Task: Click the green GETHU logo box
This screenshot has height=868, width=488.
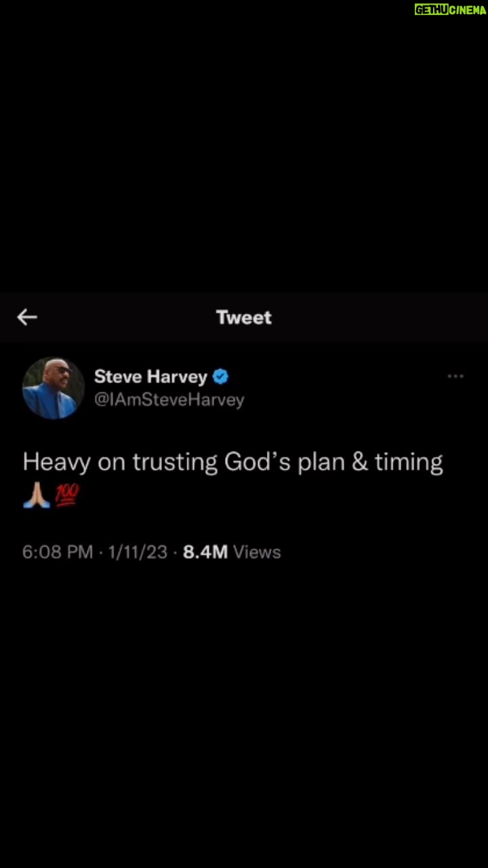Action: [432, 10]
